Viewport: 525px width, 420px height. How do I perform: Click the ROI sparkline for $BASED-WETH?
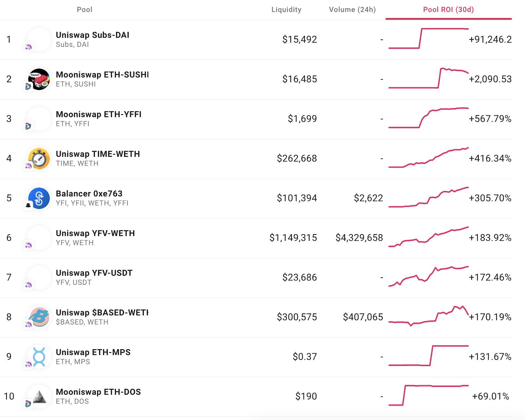pos(428,317)
